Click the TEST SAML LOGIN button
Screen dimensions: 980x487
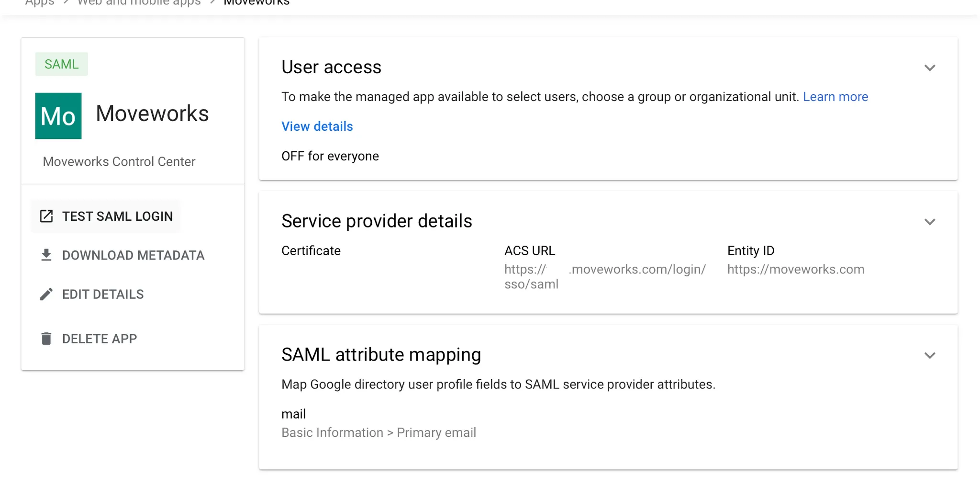tap(106, 216)
